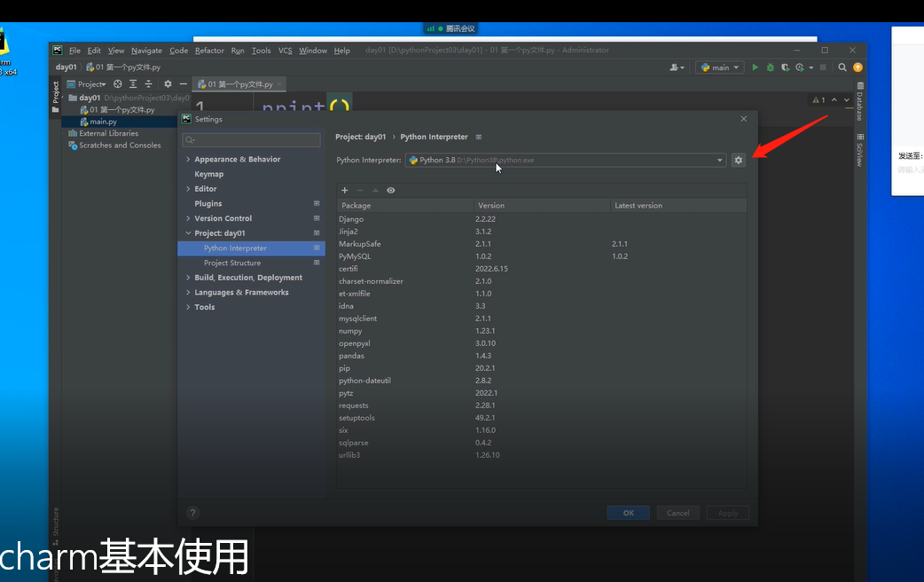
Task: Select the requests package row
Action: pos(542,405)
